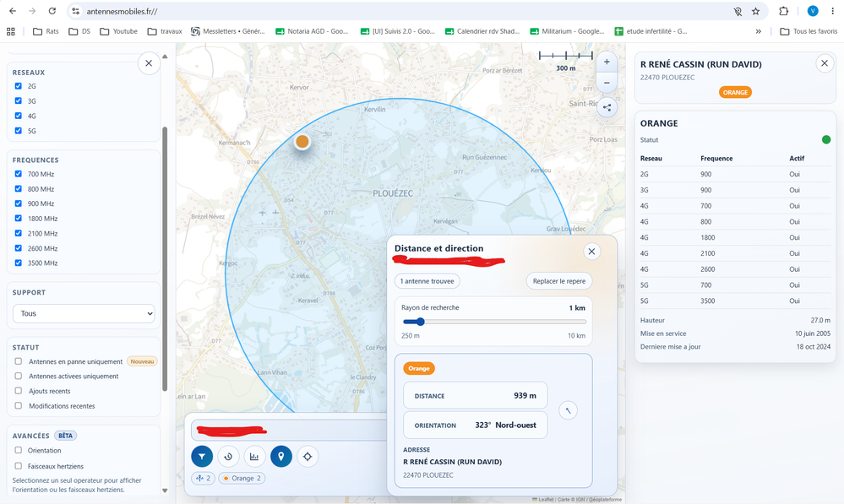
Task: Click the map share button
Action: pyautogui.click(x=607, y=107)
